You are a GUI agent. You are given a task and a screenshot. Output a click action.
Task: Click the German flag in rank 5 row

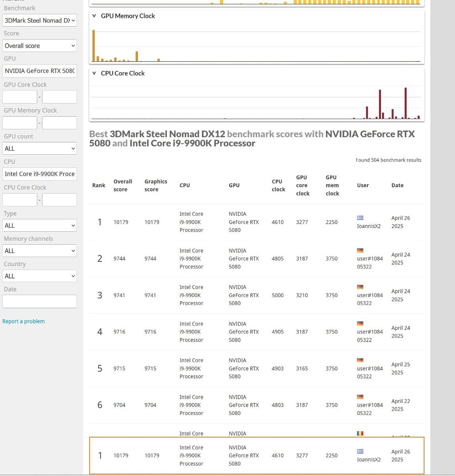[x=360, y=360]
